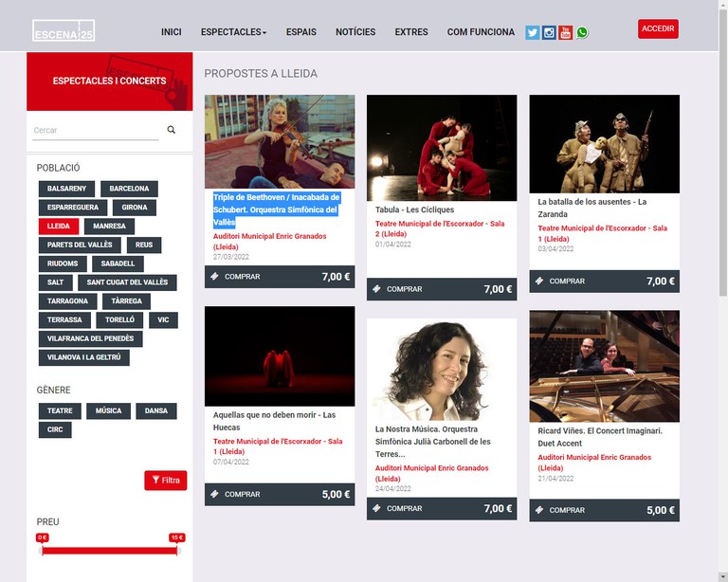Open the Twitter social icon

click(x=533, y=32)
